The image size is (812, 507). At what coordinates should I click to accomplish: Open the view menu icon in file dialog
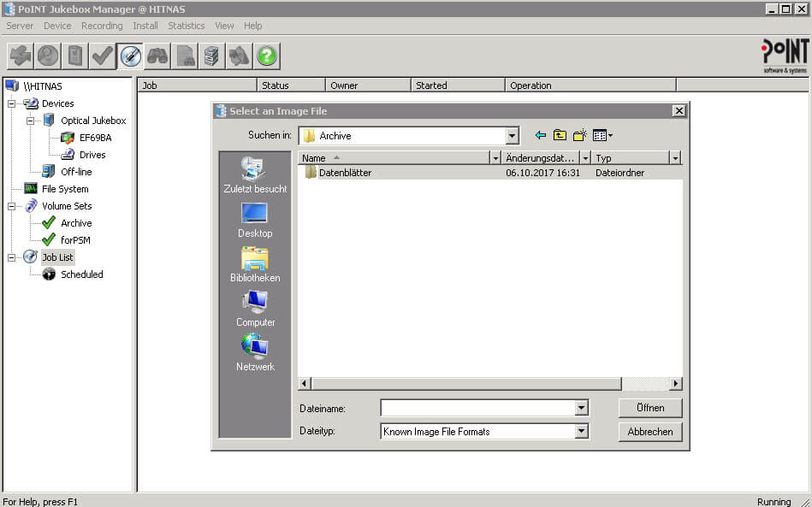pos(602,135)
